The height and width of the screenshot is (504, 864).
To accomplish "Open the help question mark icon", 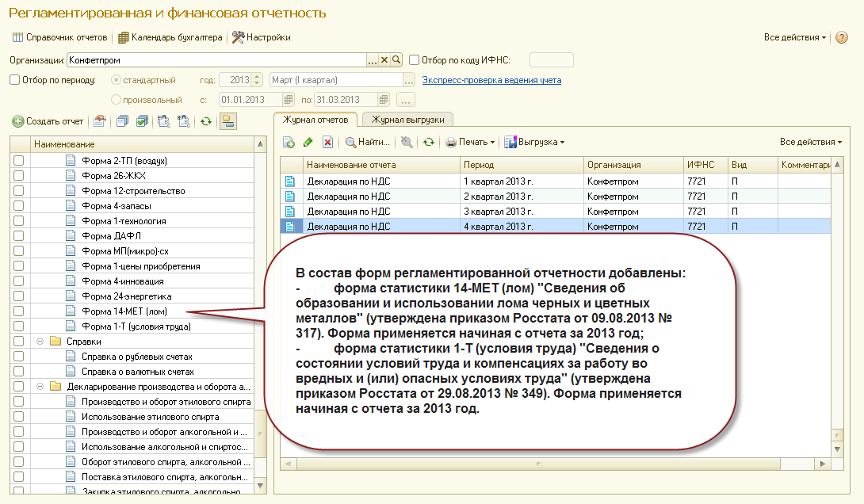I will [842, 37].
